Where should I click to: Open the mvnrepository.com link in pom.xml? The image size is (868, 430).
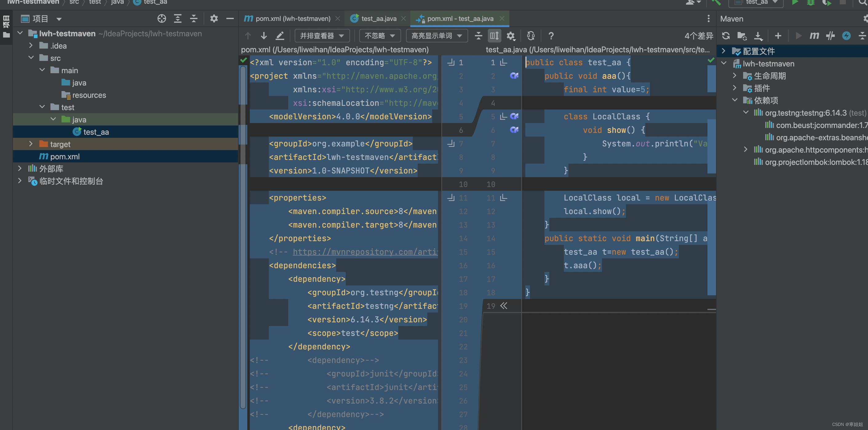(365, 252)
